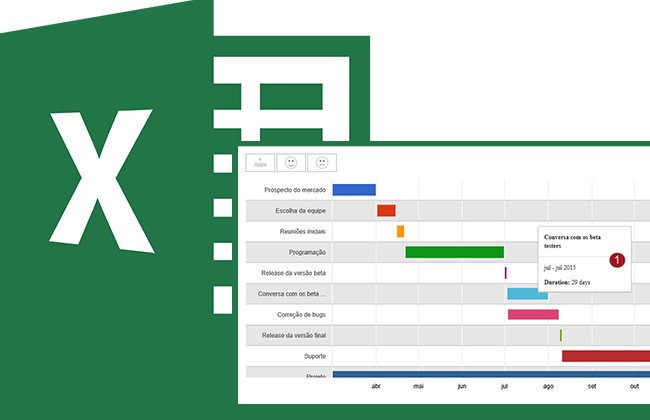Select the pink Correção de bugs bar
Image resolution: width=650 pixels, height=420 pixels.
(533, 314)
